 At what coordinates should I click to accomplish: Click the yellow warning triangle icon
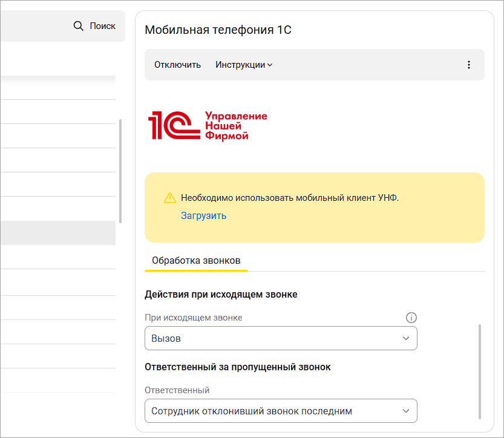point(169,198)
